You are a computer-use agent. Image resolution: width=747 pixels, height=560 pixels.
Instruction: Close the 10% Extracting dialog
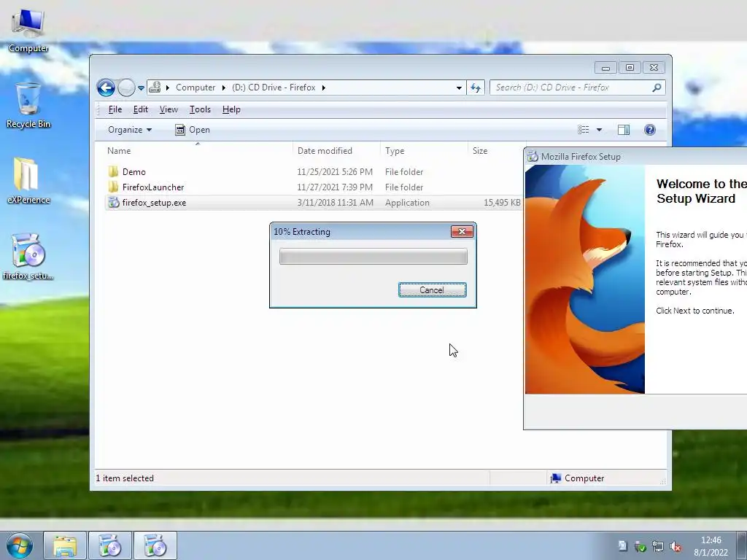[462, 231]
